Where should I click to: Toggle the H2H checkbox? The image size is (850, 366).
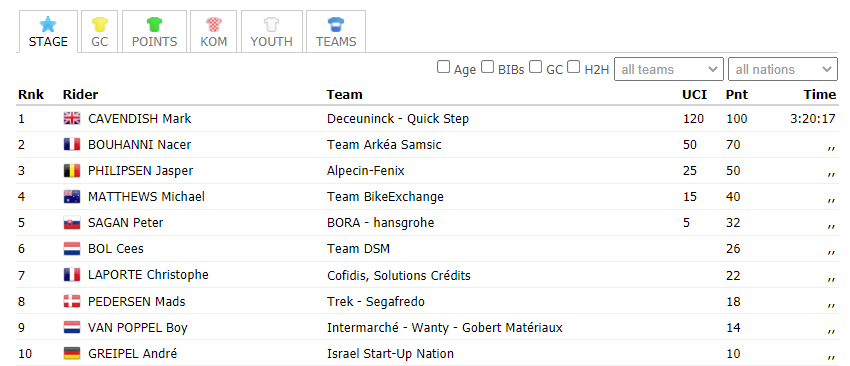[x=574, y=67]
